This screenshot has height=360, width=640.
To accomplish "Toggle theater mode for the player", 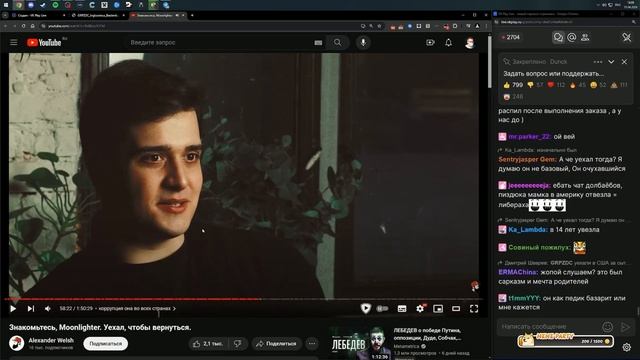I will pos(456,309).
